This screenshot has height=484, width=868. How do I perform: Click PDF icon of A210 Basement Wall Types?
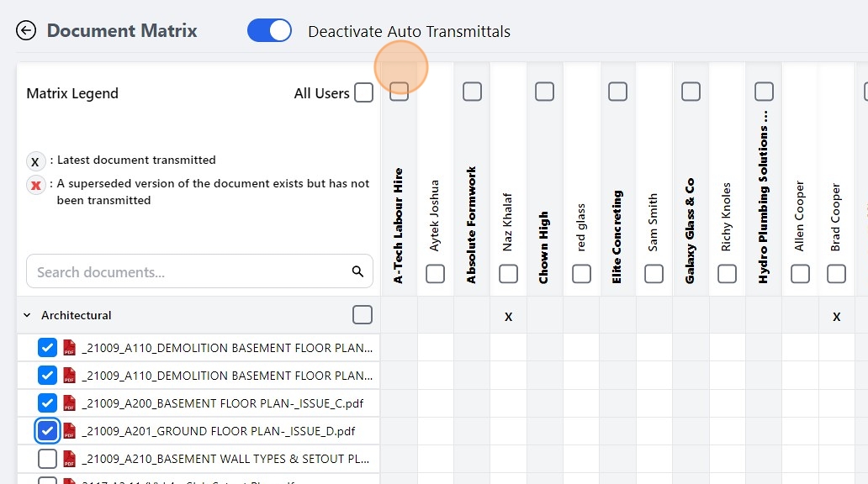point(70,459)
